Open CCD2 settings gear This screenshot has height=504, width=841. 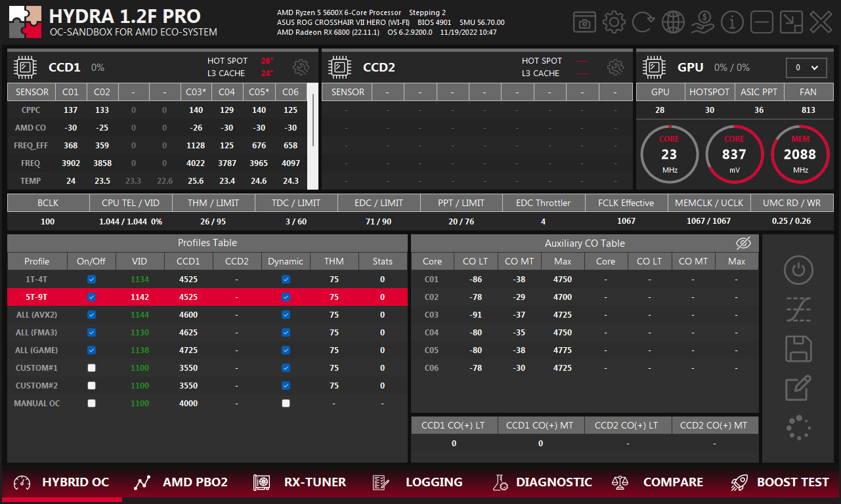[x=615, y=67]
